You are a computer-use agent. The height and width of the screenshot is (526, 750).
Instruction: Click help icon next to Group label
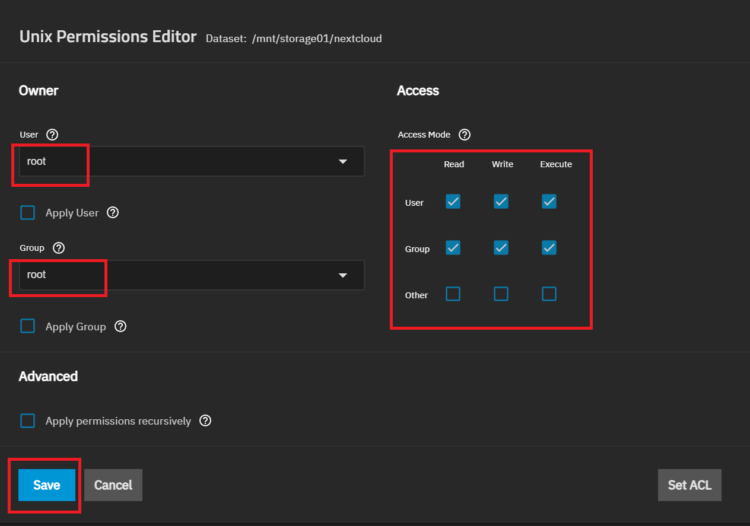[59, 247]
